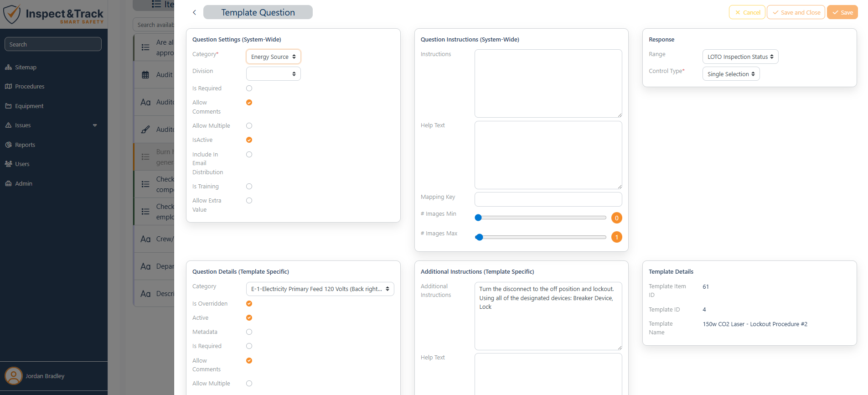Image resolution: width=868 pixels, height=395 pixels.
Task: Click the Jordan Bradley user name
Action: [x=45, y=376]
